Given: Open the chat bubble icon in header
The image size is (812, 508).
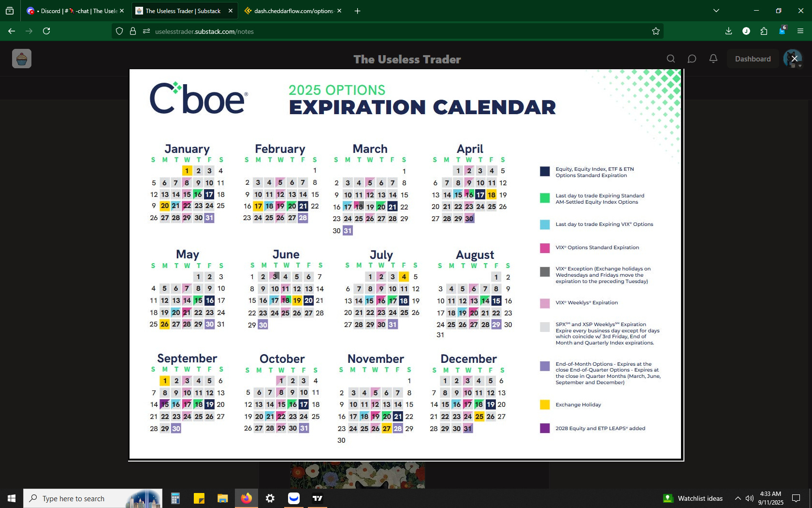Looking at the screenshot, I should click(692, 59).
